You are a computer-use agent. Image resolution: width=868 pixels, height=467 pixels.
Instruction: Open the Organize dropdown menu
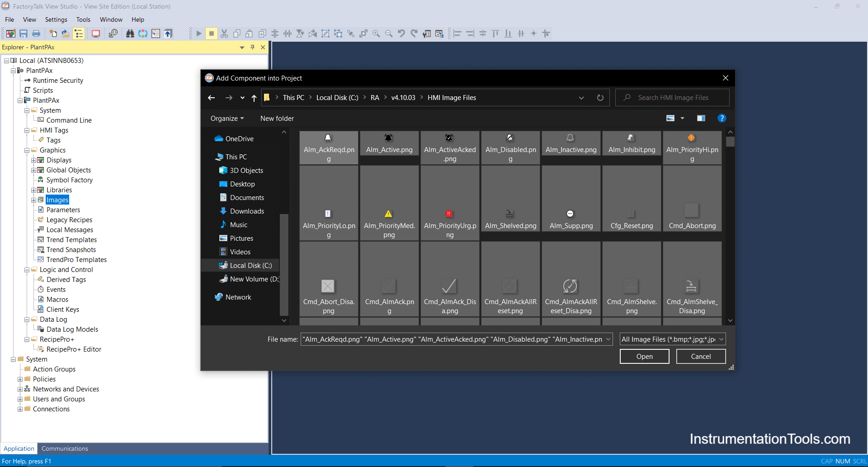click(x=227, y=119)
